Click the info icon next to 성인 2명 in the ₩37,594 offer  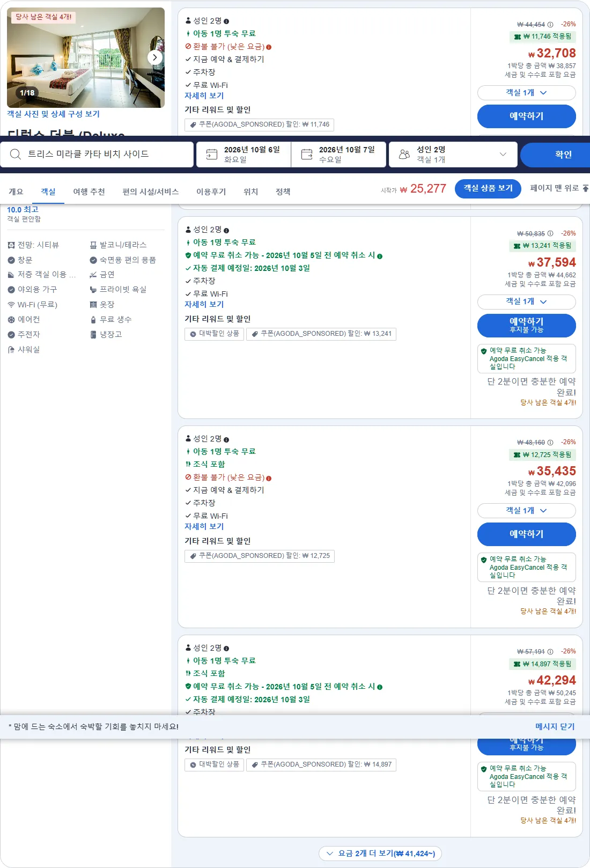[x=226, y=230]
